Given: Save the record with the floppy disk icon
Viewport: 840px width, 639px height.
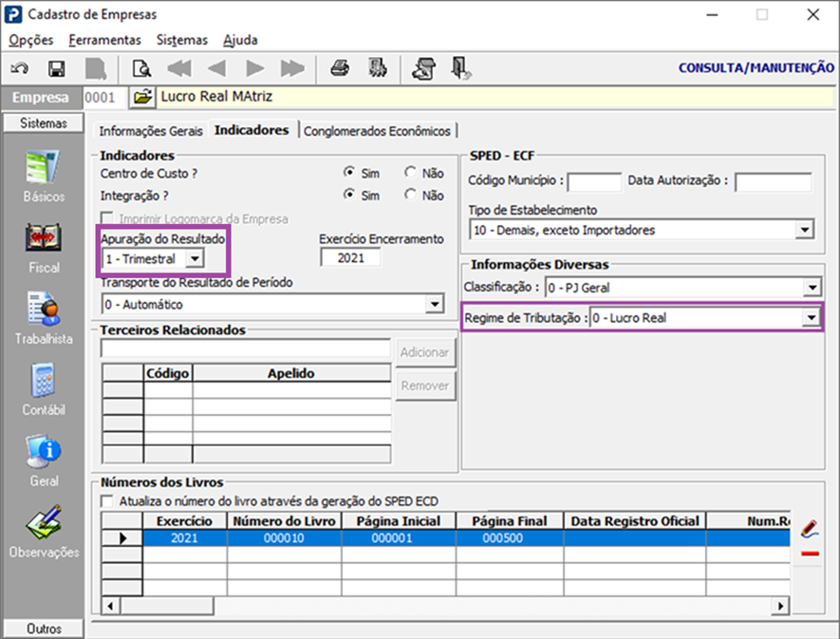Looking at the screenshot, I should click(x=56, y=68).
